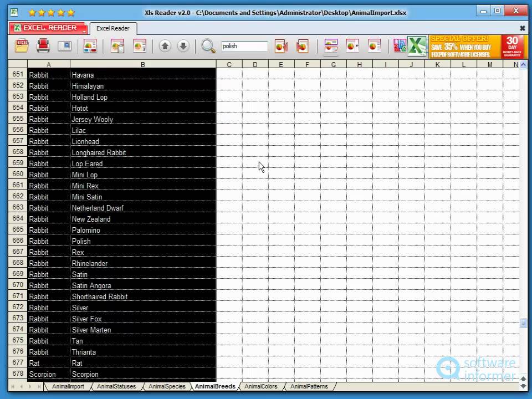This screenshot has width=532, height=399.
Task: Switch to the AnimalSpecies sheet tab
Action: [x=167, y=386]
